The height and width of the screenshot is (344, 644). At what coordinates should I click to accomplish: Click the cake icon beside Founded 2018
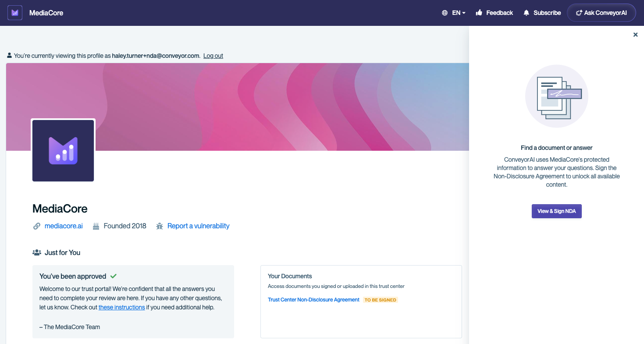coord(96,226)
